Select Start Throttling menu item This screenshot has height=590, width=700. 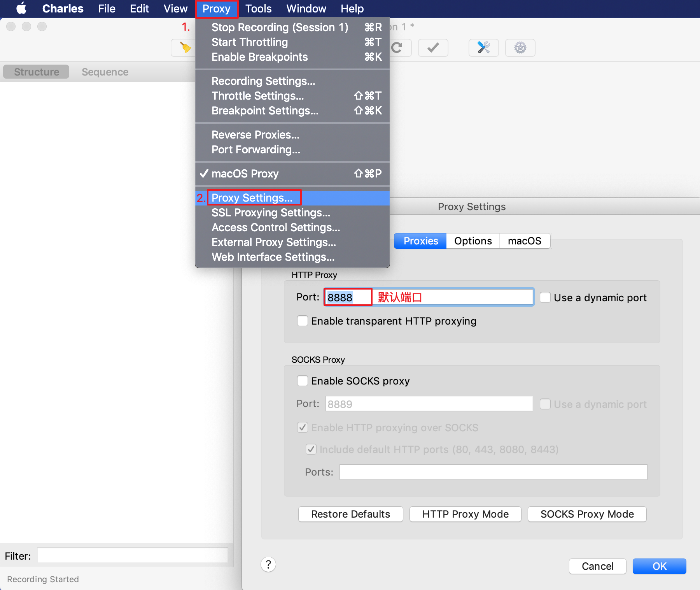click(292, 42)
